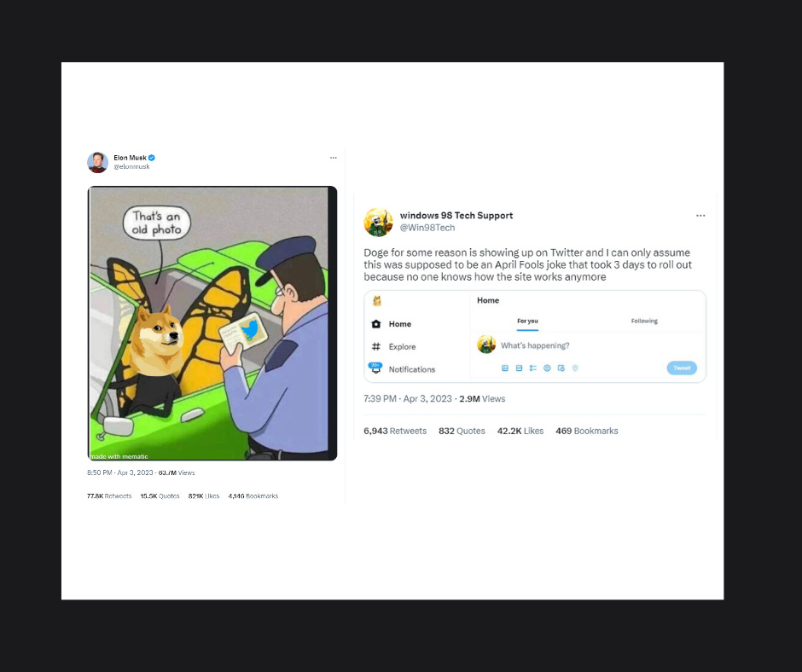802x672 pixels.
Task: Click the add image icon in composer
Action: point(505,368)
